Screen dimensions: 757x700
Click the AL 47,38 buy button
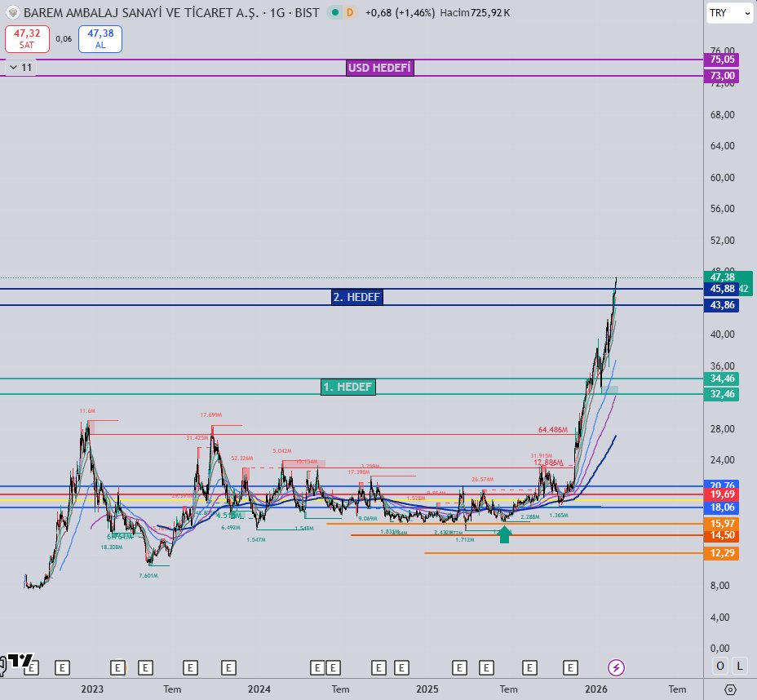click(x=100, y=39)
